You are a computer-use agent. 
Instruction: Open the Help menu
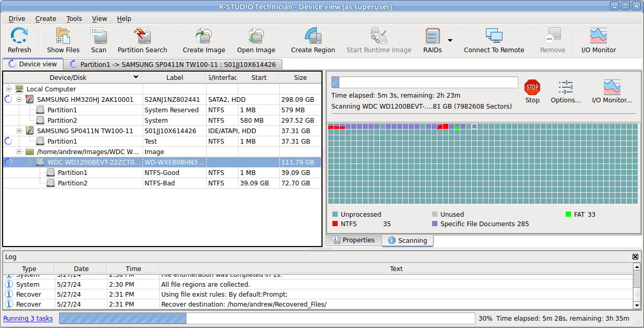[124, 18]
